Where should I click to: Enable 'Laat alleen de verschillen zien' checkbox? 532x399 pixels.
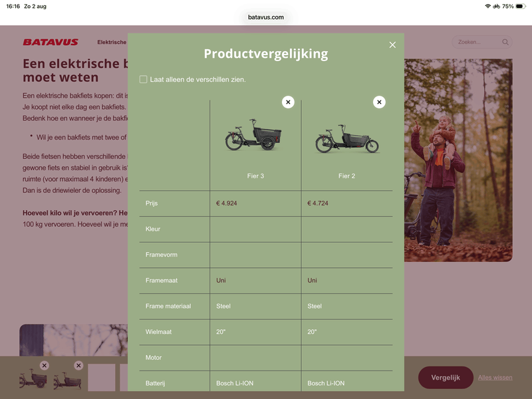click(143, 79)
